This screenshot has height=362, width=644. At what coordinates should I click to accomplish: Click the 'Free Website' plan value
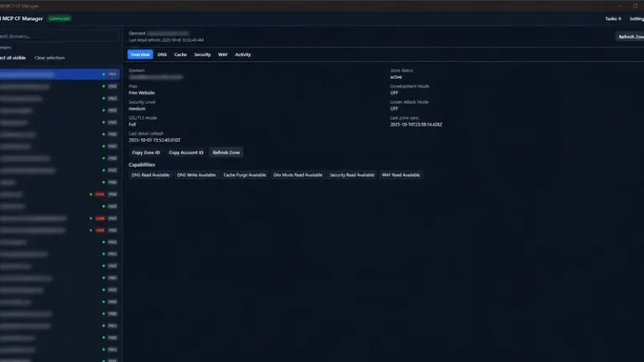[x=142, y=93]
